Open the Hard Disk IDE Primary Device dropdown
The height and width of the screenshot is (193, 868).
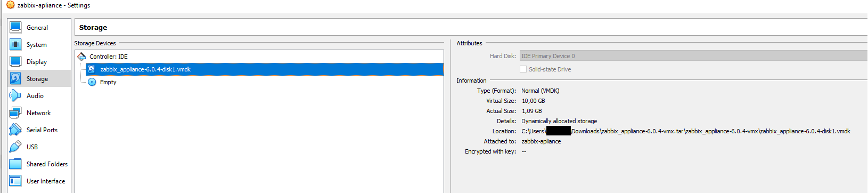click(x=693, y=55)
